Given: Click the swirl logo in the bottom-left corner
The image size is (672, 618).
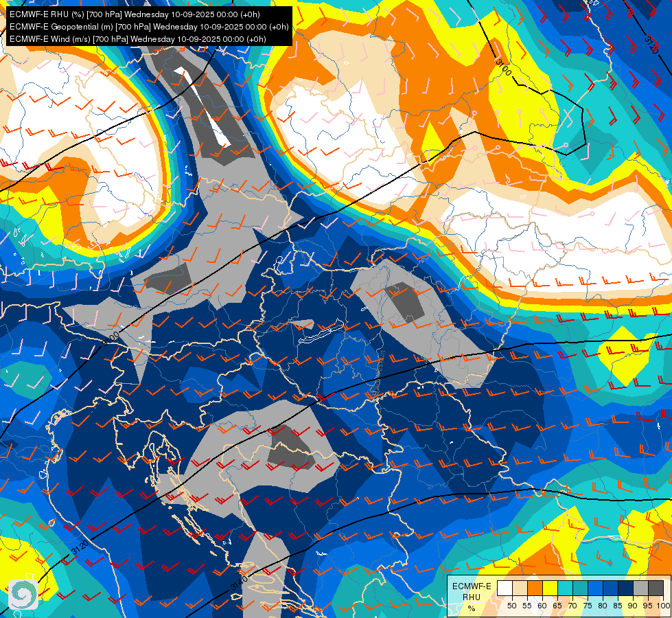Looking at the screenshot, I should click(23, 595).
